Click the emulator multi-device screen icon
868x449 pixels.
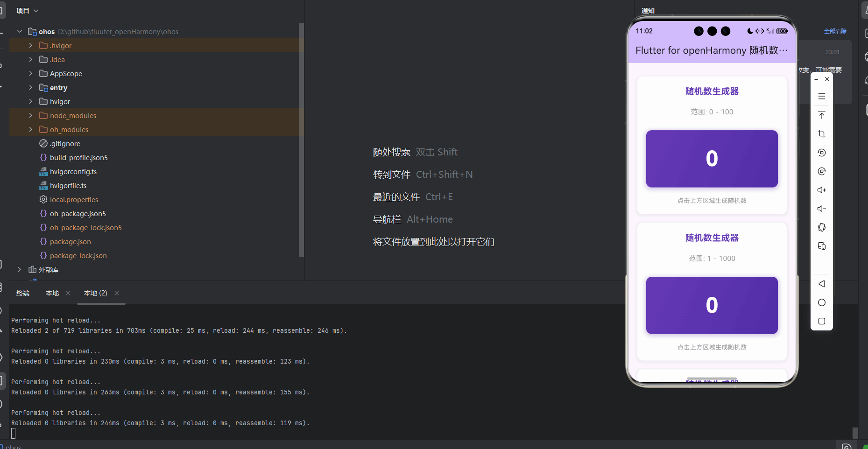[822, 246]
